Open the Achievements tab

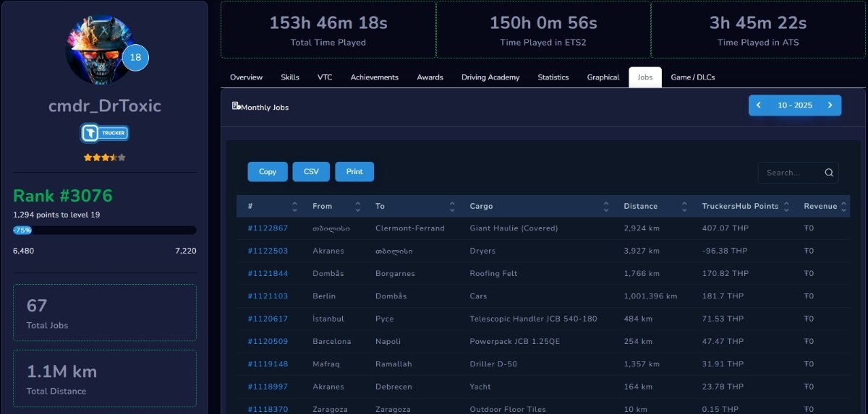tap(374, 77)
